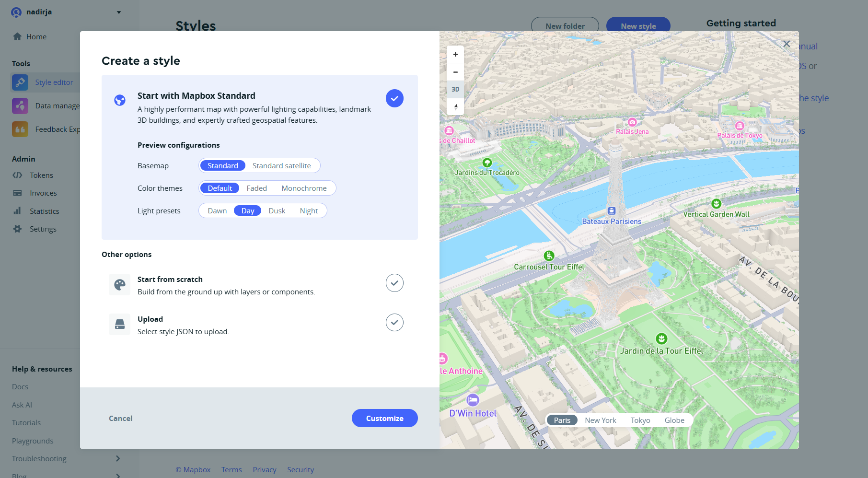868x478 pixels.
Task: Expand the Troubleshooting chevron
Action: click(x=118, y=459)
